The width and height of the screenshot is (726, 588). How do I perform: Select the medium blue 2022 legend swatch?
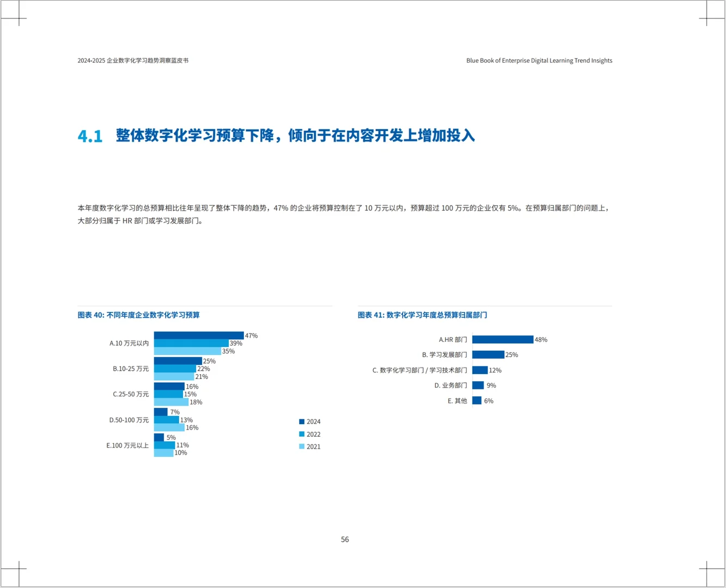click(x=301, y=434)
